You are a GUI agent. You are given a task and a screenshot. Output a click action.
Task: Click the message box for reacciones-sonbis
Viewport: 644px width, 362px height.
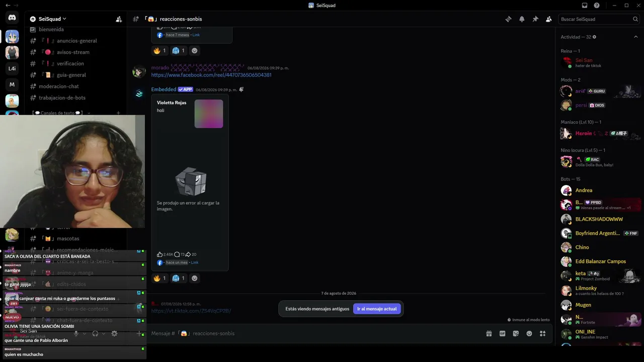point(314,333)
